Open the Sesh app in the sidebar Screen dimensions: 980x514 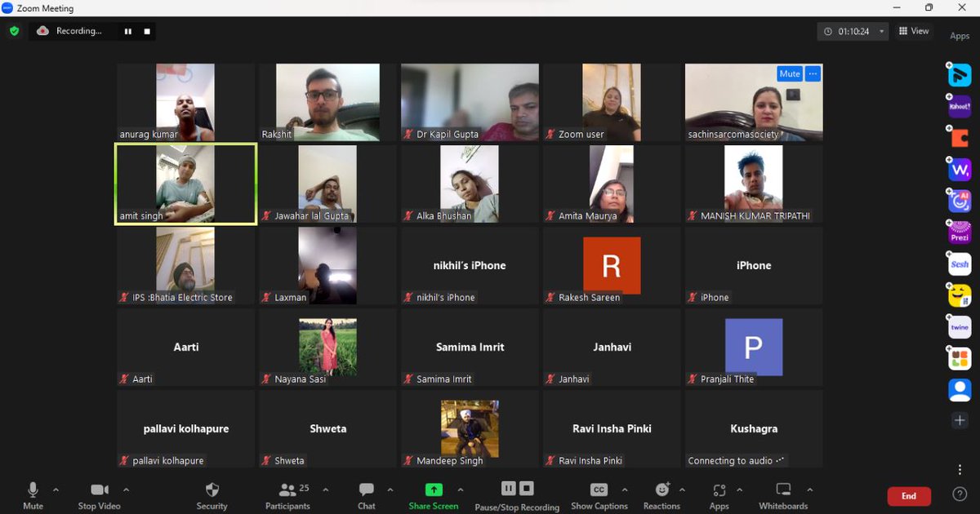tap(960, 264)
